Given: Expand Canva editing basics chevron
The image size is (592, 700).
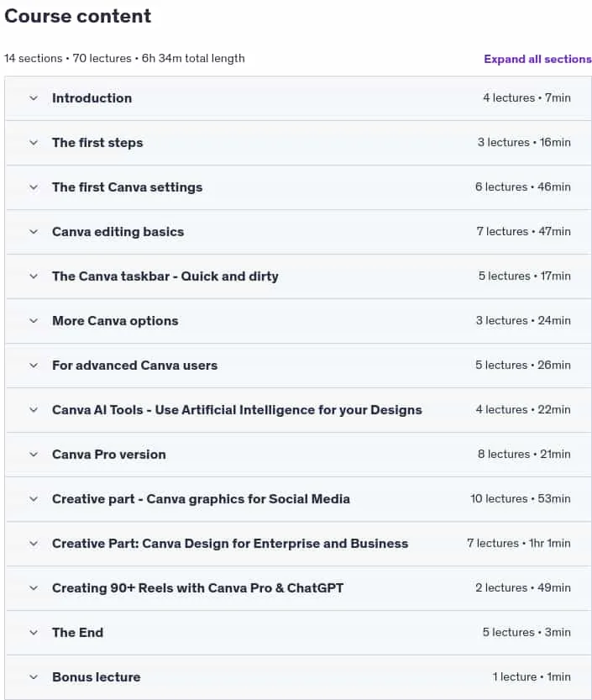Looking at the screenshot, I should tap(34, 232).
